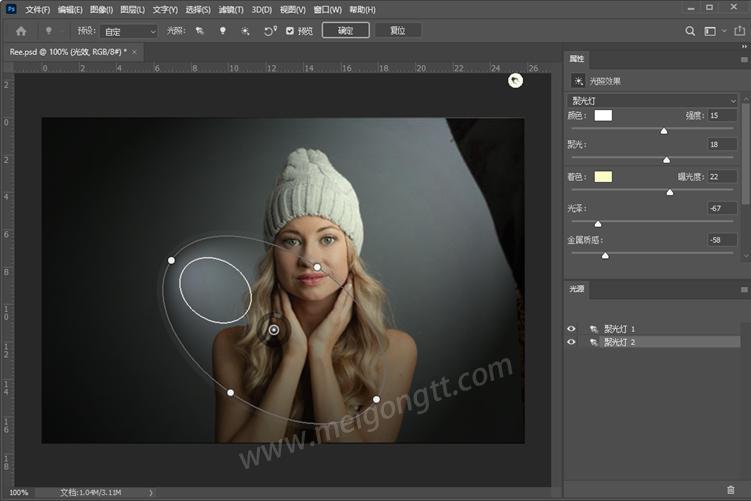Hide the 聚光灯 1 light eye icon

point(571,329)
